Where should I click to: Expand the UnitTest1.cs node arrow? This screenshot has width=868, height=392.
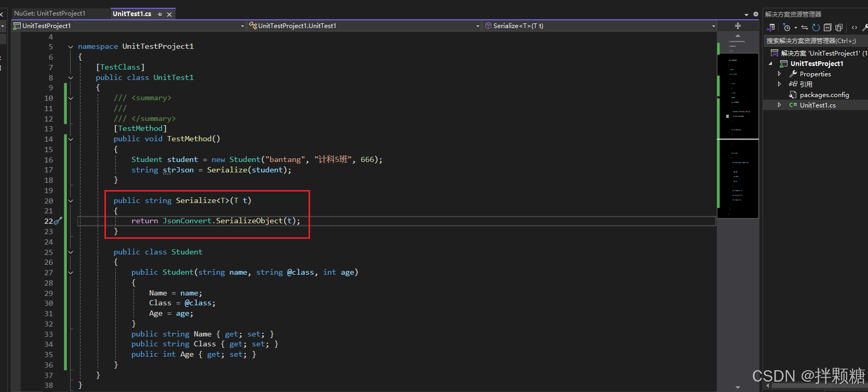pos(779,105)
